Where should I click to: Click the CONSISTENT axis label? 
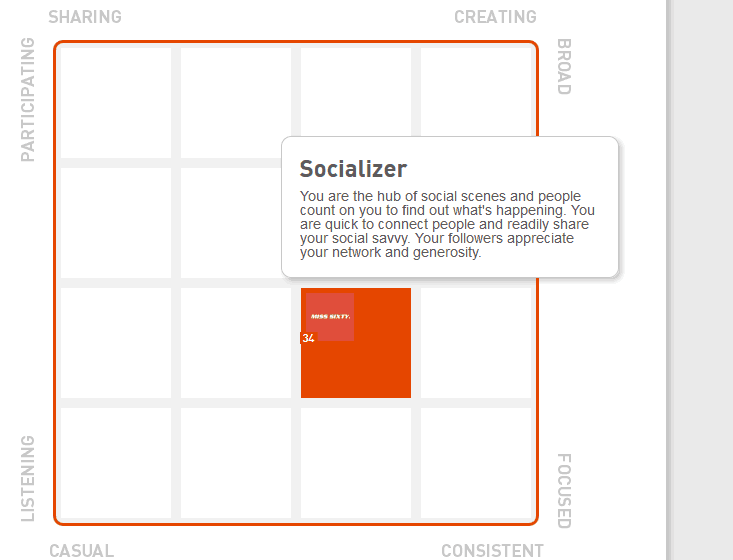(x=492, y=551)
